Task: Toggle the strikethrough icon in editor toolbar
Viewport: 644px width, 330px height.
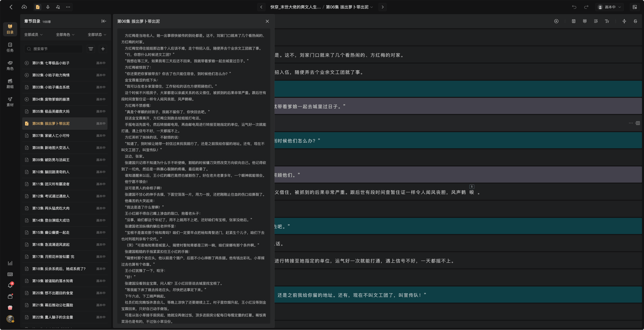Action: (635, 21)
